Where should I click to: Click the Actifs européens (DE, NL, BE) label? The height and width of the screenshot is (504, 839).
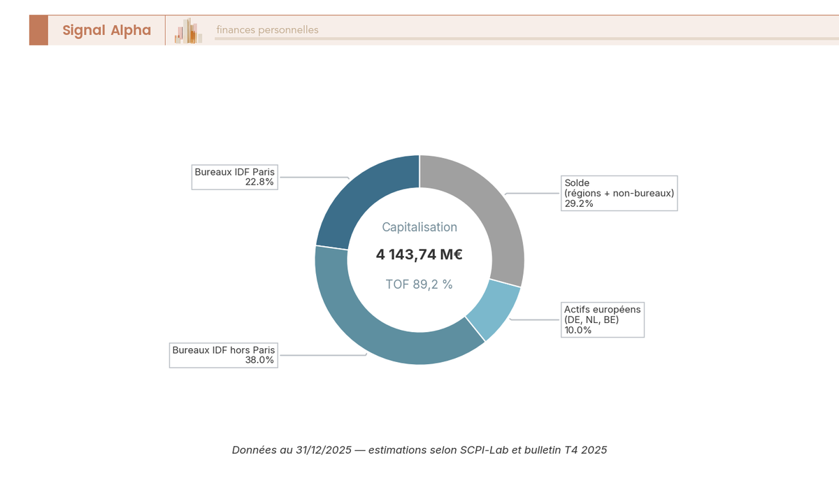[x=603, y=319]
